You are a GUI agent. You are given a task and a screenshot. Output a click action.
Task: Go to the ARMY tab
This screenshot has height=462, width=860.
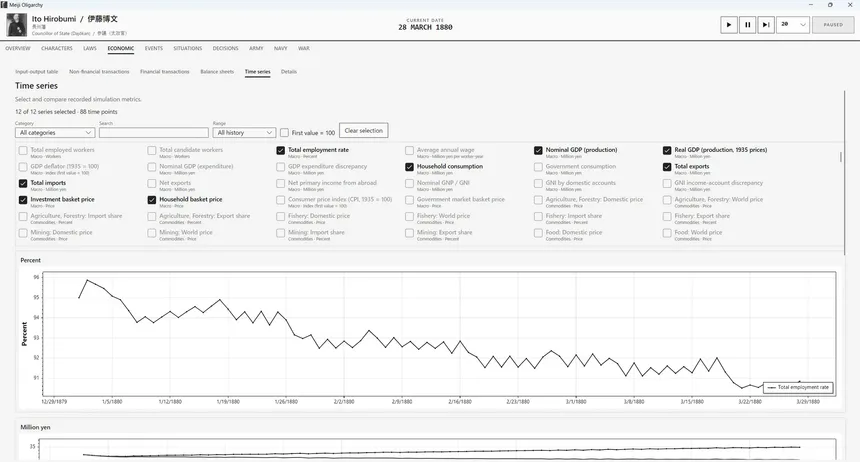tap(256, 48)
